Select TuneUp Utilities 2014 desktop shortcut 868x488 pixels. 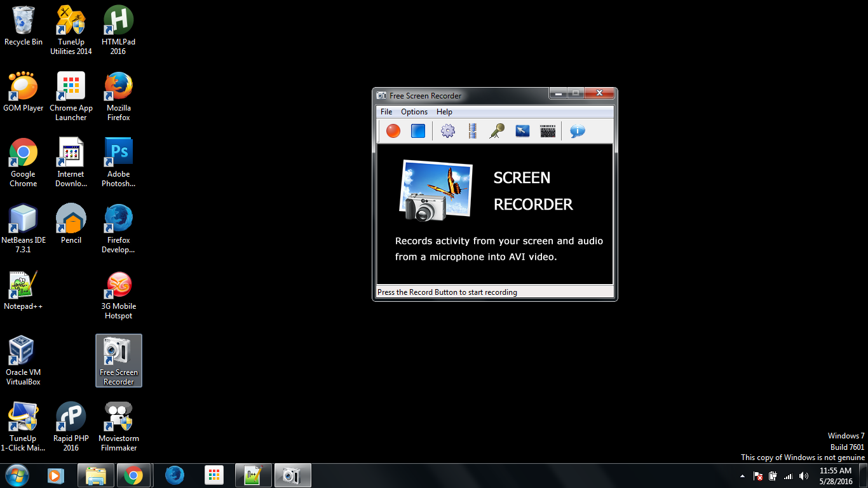coord(71,30)
